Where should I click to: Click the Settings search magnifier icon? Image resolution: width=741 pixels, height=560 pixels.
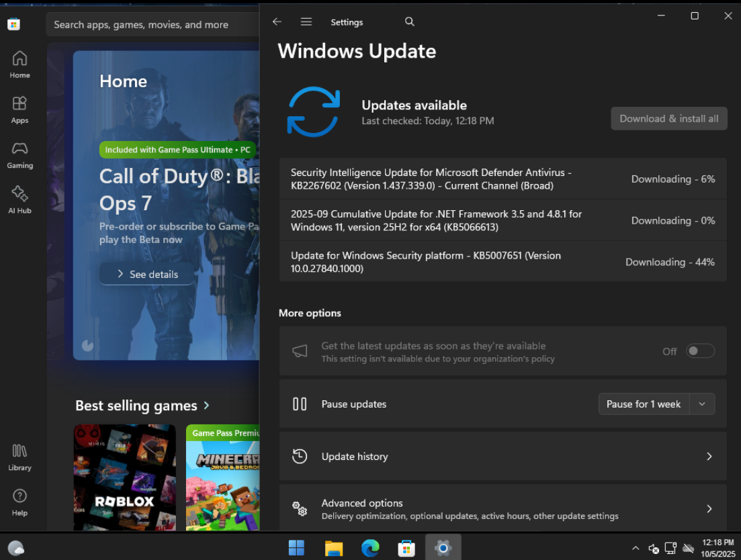click(x=410, y=21)
